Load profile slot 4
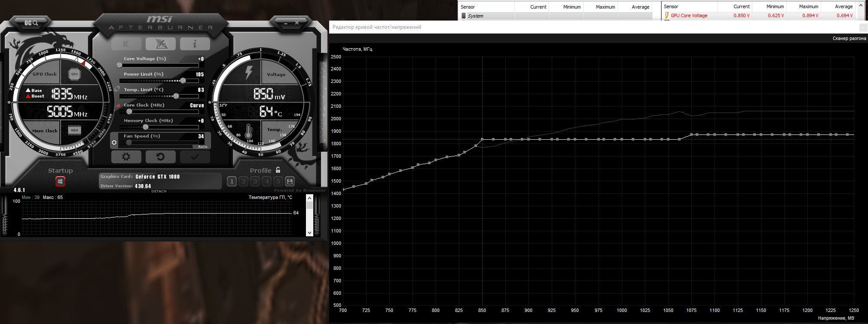 point(267,181)
